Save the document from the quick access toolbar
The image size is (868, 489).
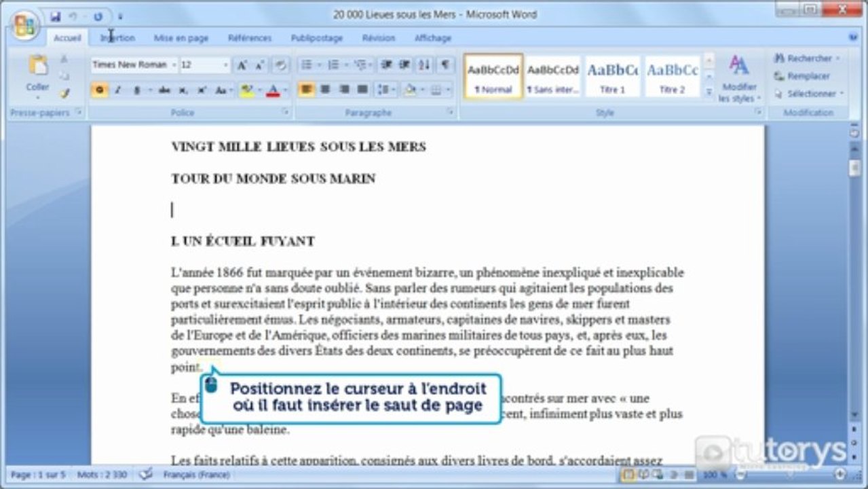(x=56, y=16)
